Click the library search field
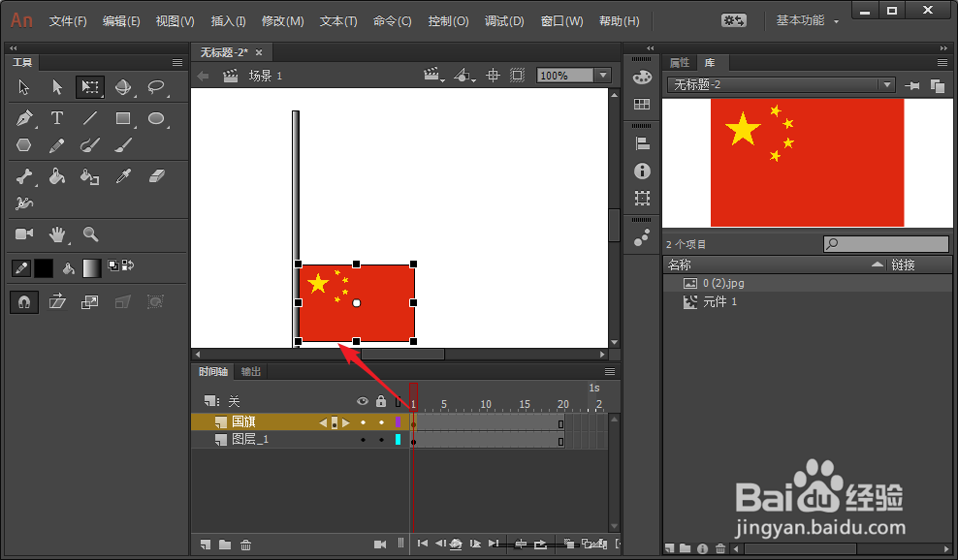This screenshot has height=560, width=958. (886, 244)
